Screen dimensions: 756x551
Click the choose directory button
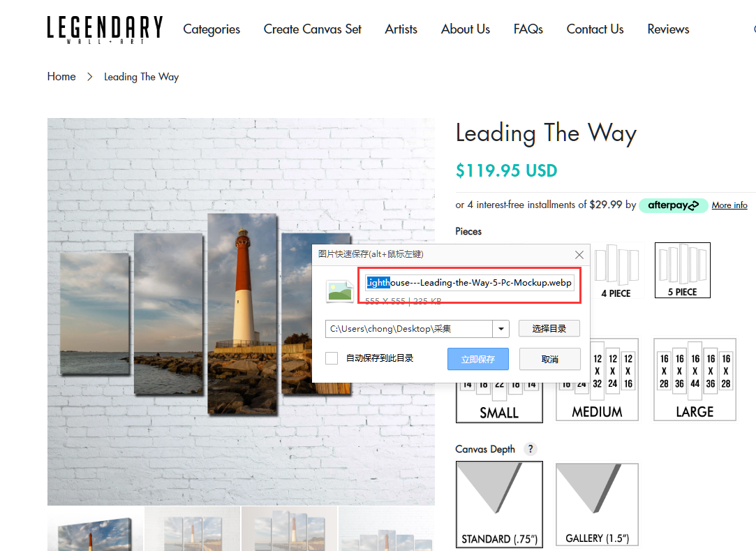point(549,328)
